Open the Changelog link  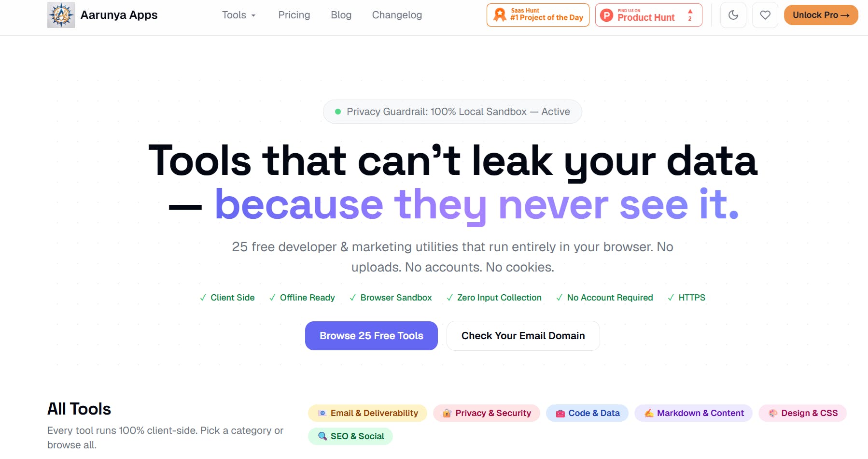click(x=397, y=15)
